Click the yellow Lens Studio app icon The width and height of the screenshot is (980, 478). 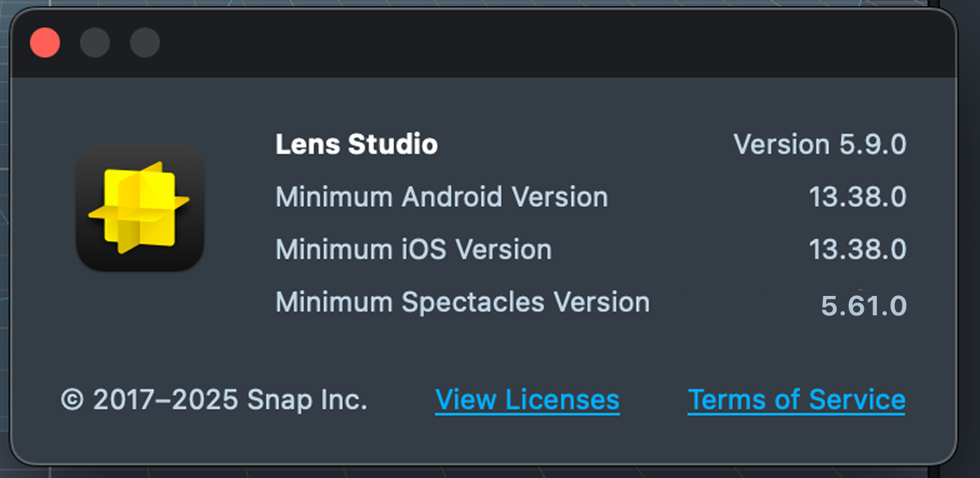(140, 208)
